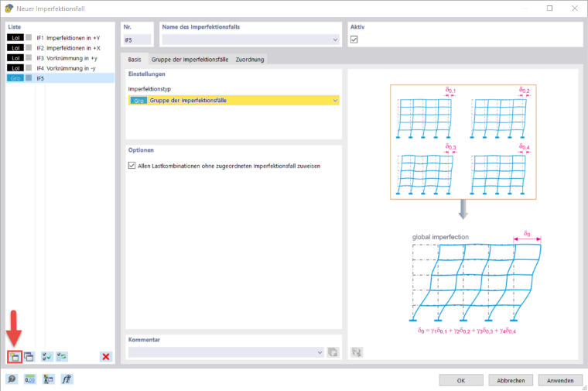The image size is (588, 391).
Task: Click the new imperfection case icon
Action: point(15,356)
